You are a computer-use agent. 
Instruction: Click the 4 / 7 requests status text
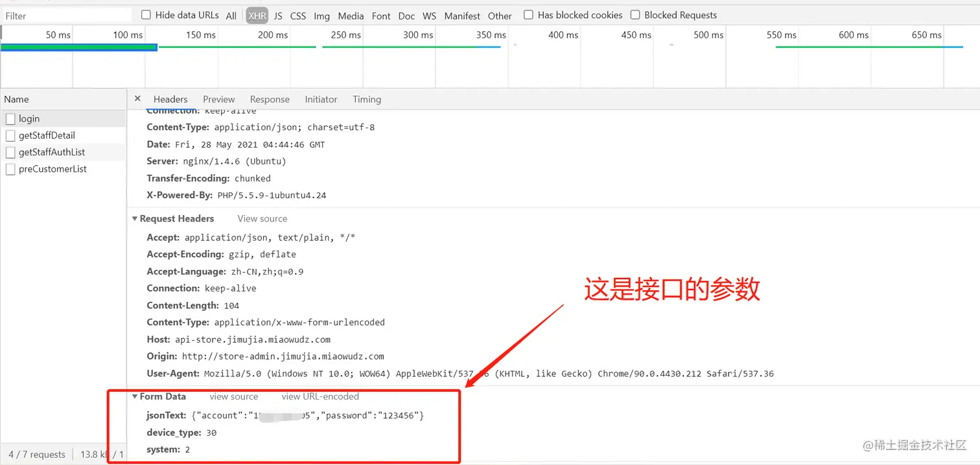tap(37, 454)
